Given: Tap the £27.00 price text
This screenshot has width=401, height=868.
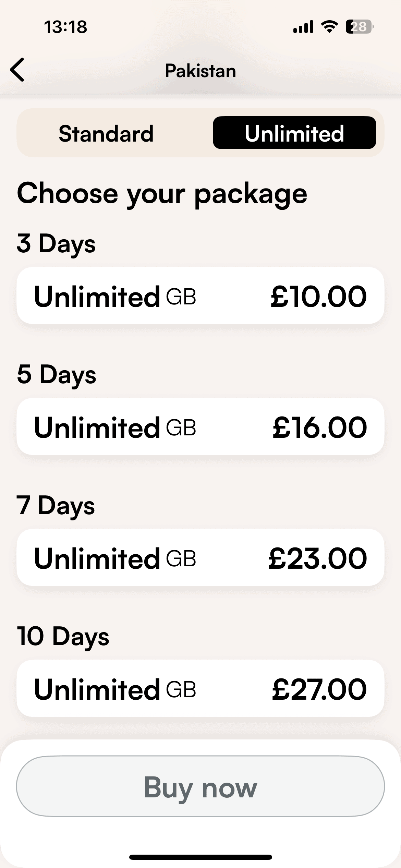Looking at the screenshot, I should click(319, 689).
